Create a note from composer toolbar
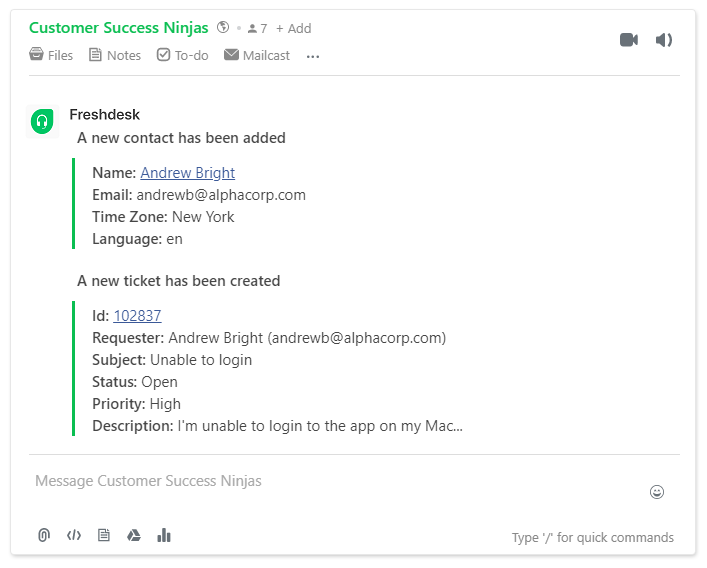 (x=104, y=535)
